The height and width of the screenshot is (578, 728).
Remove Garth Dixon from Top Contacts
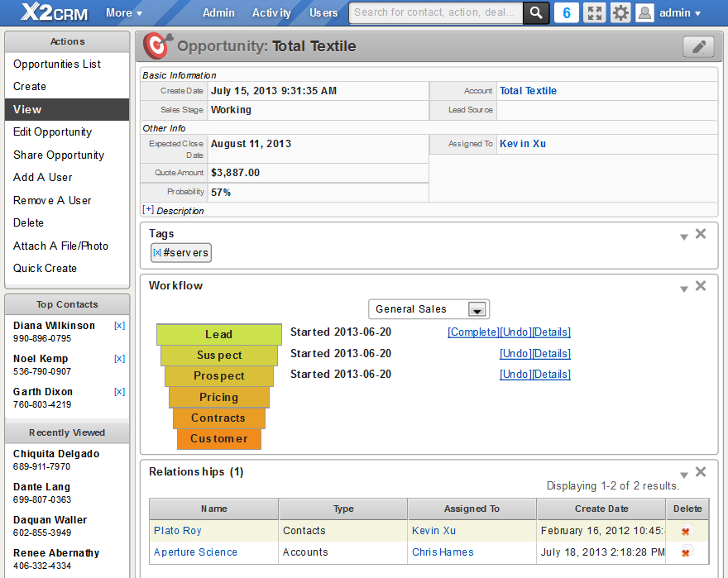(119, 391)
